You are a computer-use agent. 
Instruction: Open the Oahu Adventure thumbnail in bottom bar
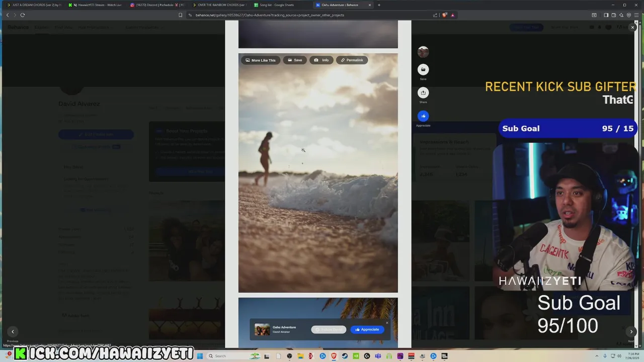pos(262,329)
